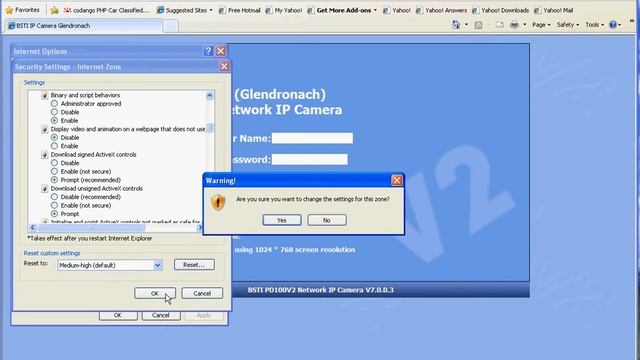Click the Display video and animation setting icon
The image size is (640, 360).
tap(44, 129)
